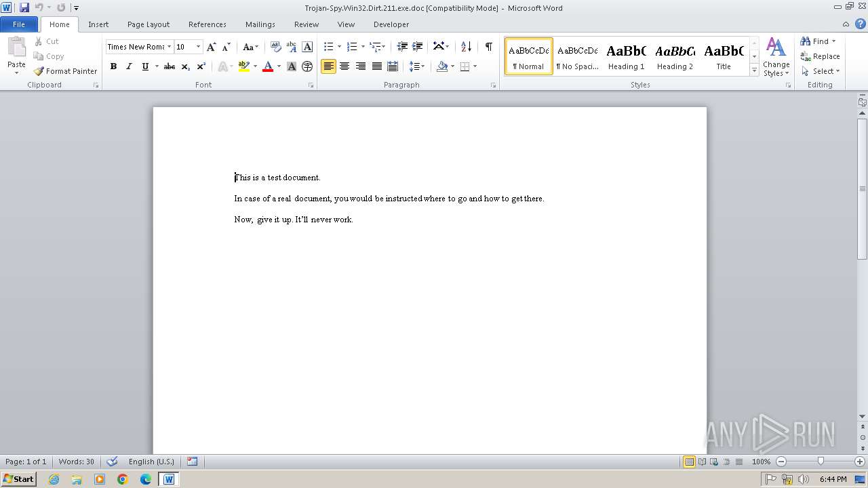Click Clear Formatting icon
This screenshot has height=488, width=868.
[276, 47]
